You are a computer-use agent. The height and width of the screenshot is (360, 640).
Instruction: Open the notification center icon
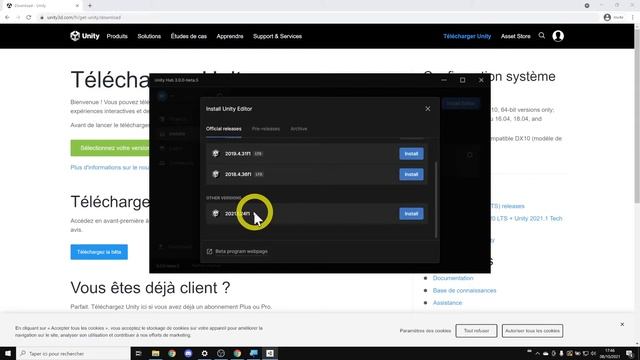pyautogui.click(x=629, y=353)
